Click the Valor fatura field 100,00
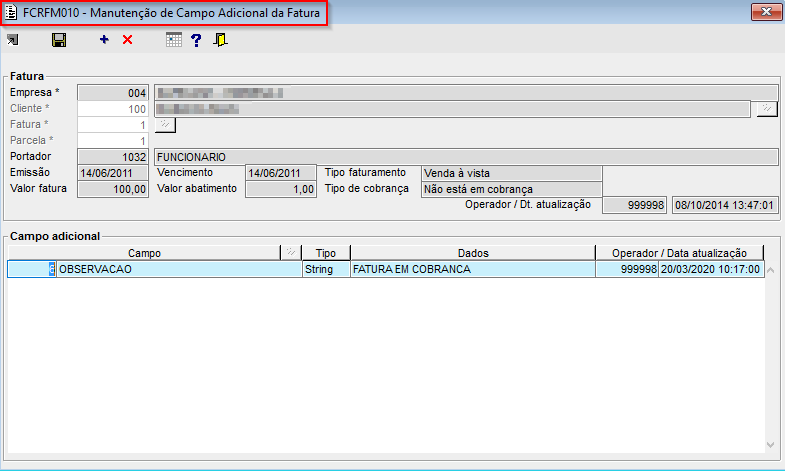 pyautogui.click(x=113, y=189)
